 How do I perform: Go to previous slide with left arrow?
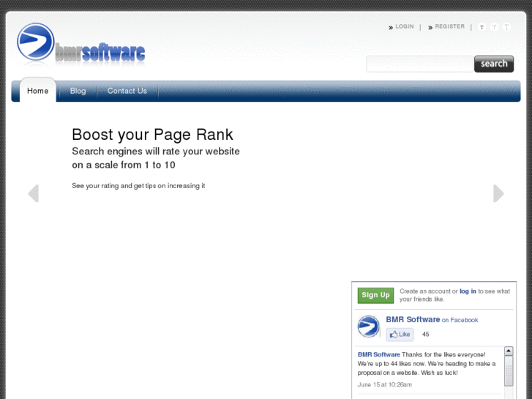[x=33, y=193]
